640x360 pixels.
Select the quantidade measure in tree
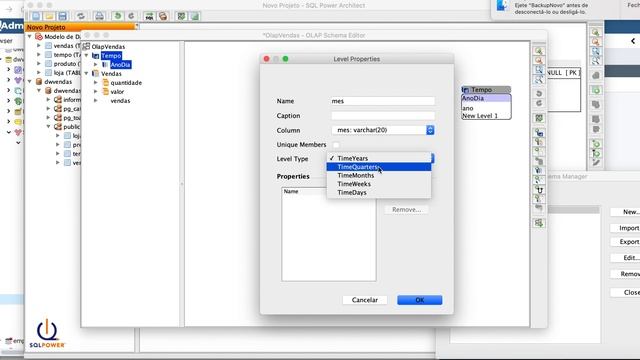point(126,82)
